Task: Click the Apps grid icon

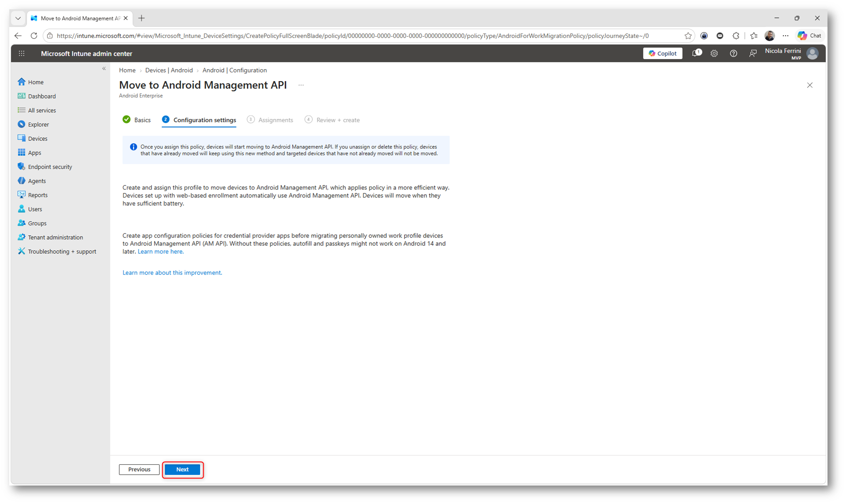Action: [x=22, y=152]
